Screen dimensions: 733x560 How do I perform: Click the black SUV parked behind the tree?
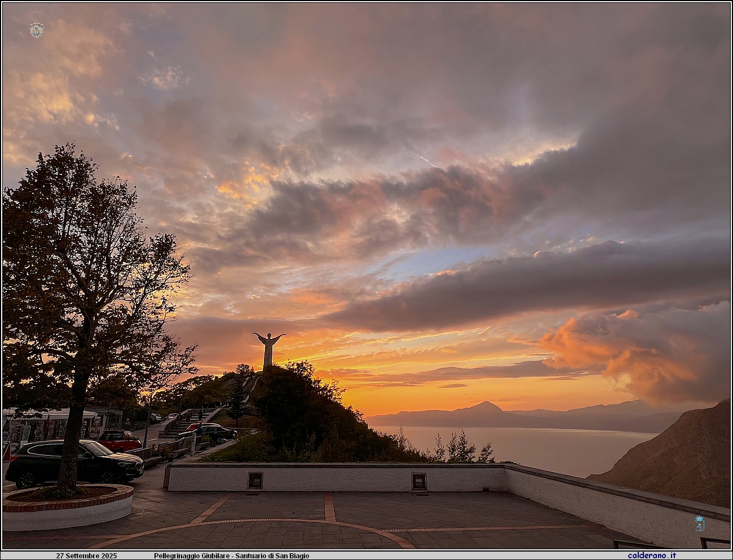[x=73, y=462]
